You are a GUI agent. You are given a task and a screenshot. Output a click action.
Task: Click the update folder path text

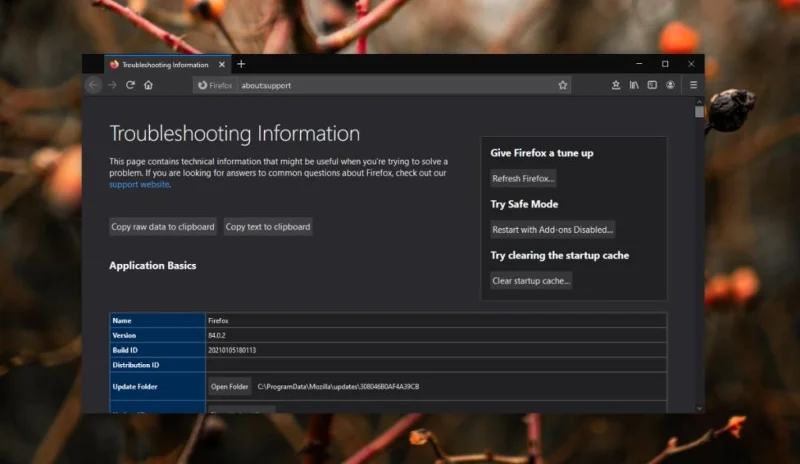click(x=338, y=387)
